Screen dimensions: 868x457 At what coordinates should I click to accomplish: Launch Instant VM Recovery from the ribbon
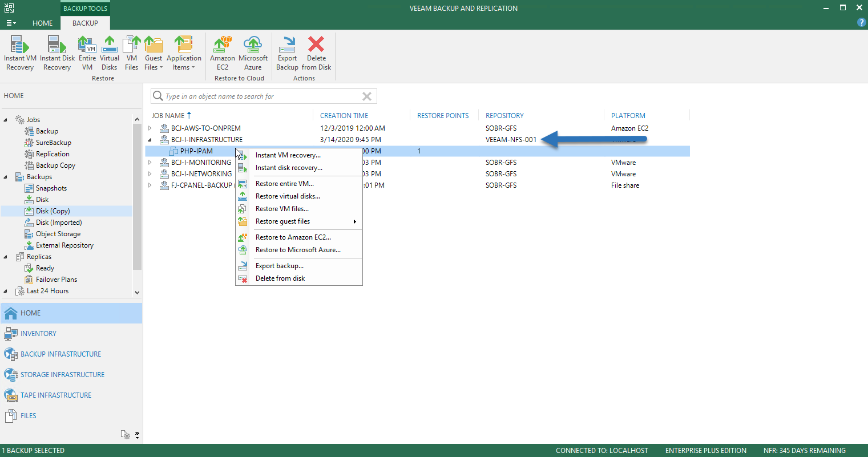tap(20, 53)
